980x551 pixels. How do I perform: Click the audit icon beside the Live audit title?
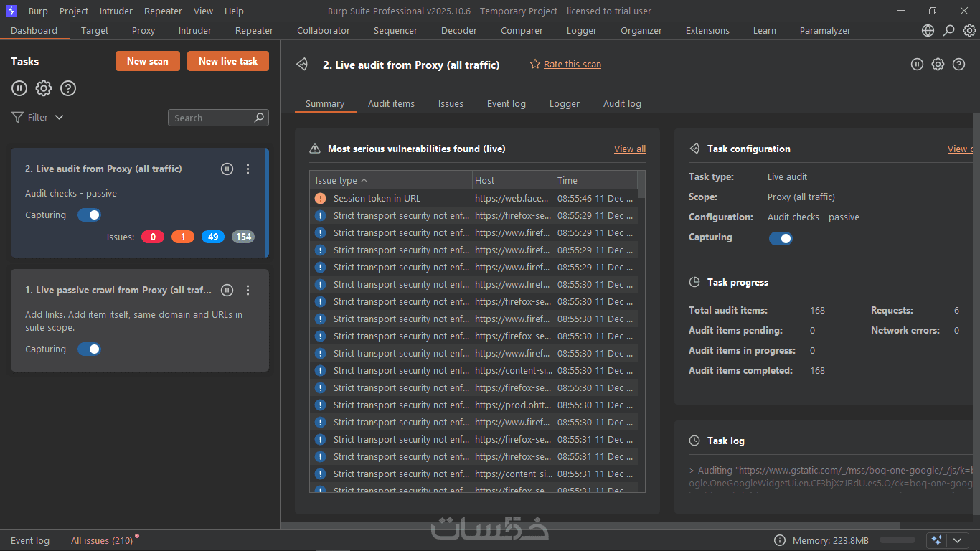tap(302, 65)
